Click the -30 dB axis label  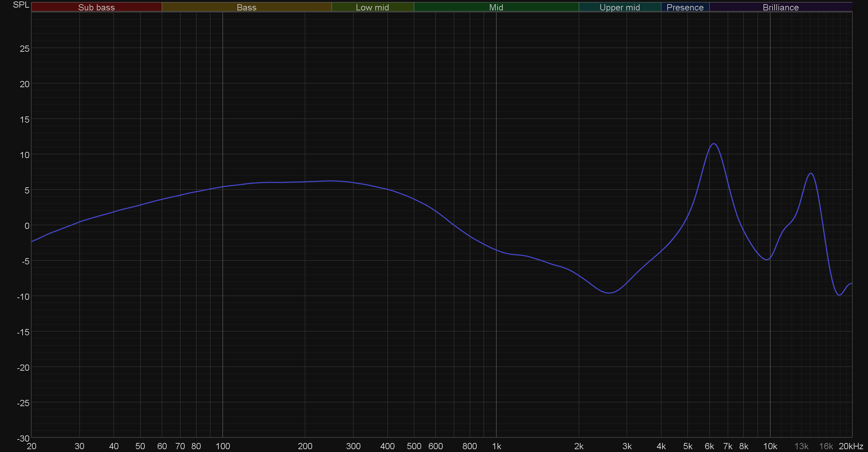coord(23,438)
